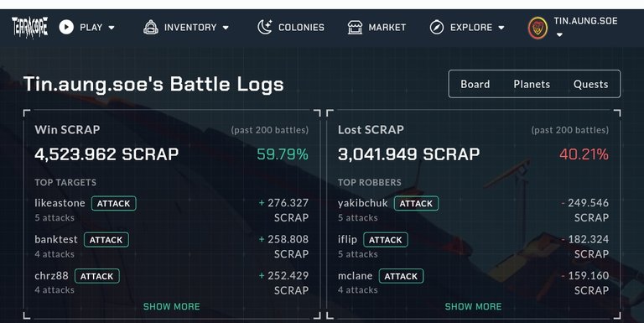This screenshot has height=323, width=644.
Task: Click the + 276.327 SCRAP amount
Action: [x=283, y=210]
